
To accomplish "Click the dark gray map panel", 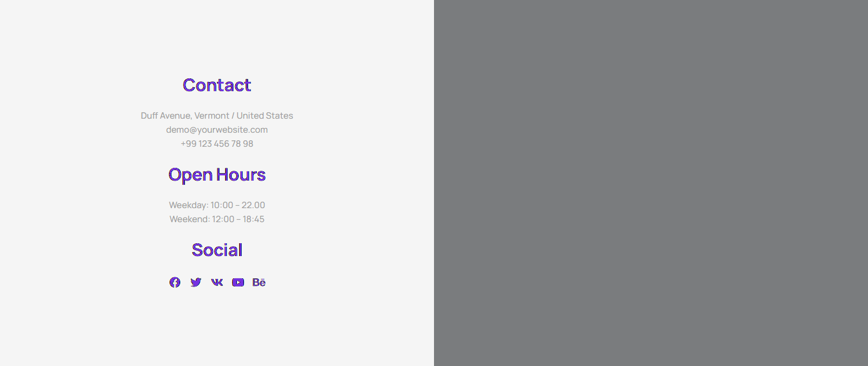I will [x=650, y=183].
